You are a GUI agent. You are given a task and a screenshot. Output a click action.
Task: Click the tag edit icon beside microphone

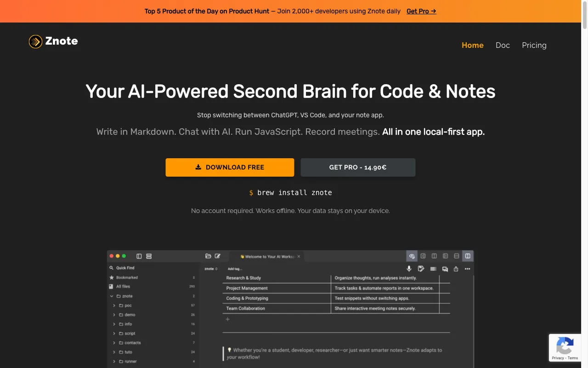[x=421, y=269]
